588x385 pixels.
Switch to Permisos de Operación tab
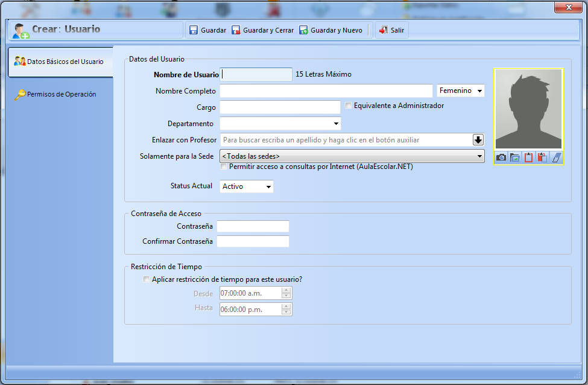pyautogui.click(x=56, y=94)
